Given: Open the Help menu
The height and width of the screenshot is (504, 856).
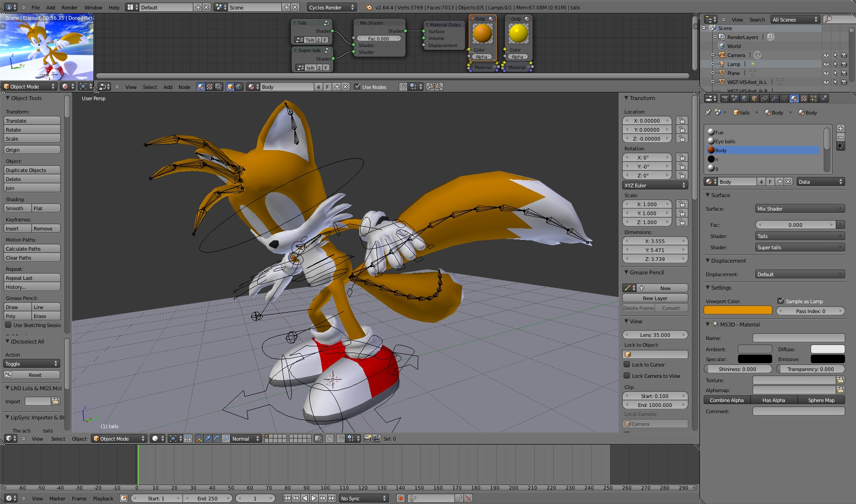Looking at the screenshot, I should [114, 7].
